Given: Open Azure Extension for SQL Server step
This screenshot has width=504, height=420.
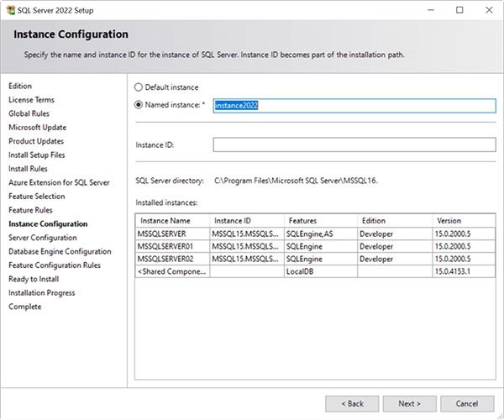Looking at the screenshot, I should pos(59,182).
